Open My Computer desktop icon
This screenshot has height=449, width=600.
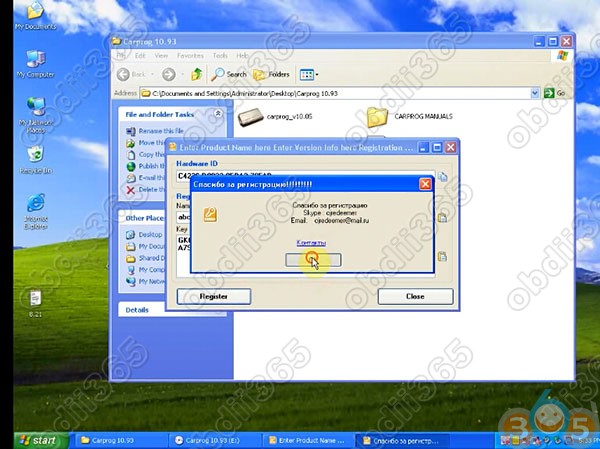35,64
